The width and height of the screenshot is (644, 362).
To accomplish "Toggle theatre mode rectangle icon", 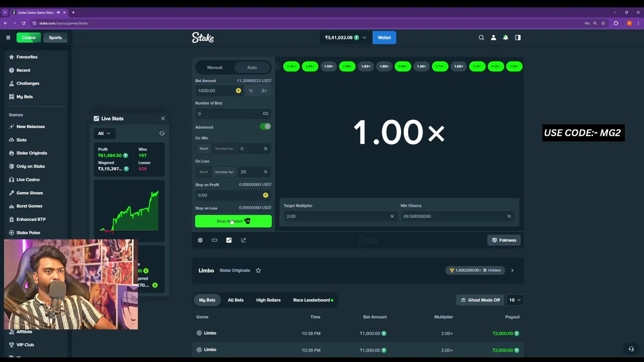I will [214, 240].
